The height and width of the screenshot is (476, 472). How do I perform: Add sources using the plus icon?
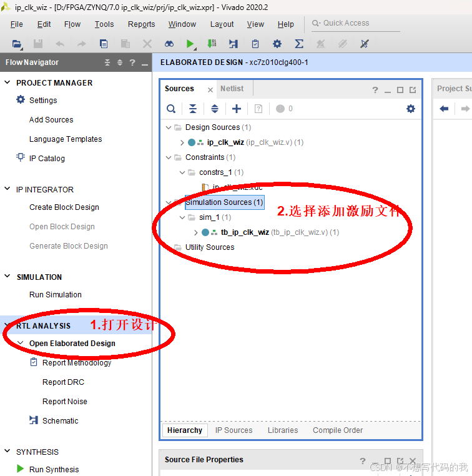236,109
